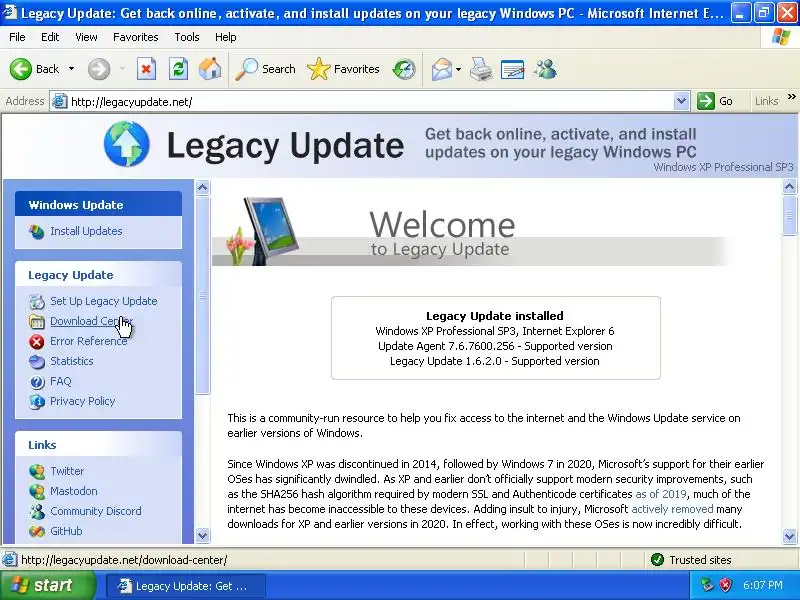Click the Windows flag throbber logo

tap(781, 37)
